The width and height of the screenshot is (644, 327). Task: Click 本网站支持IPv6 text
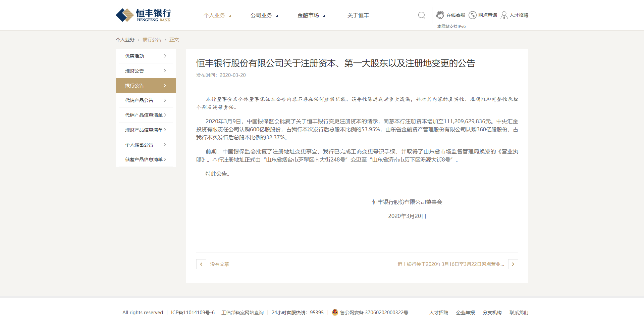pyautogui.click(x=451, y=27)
